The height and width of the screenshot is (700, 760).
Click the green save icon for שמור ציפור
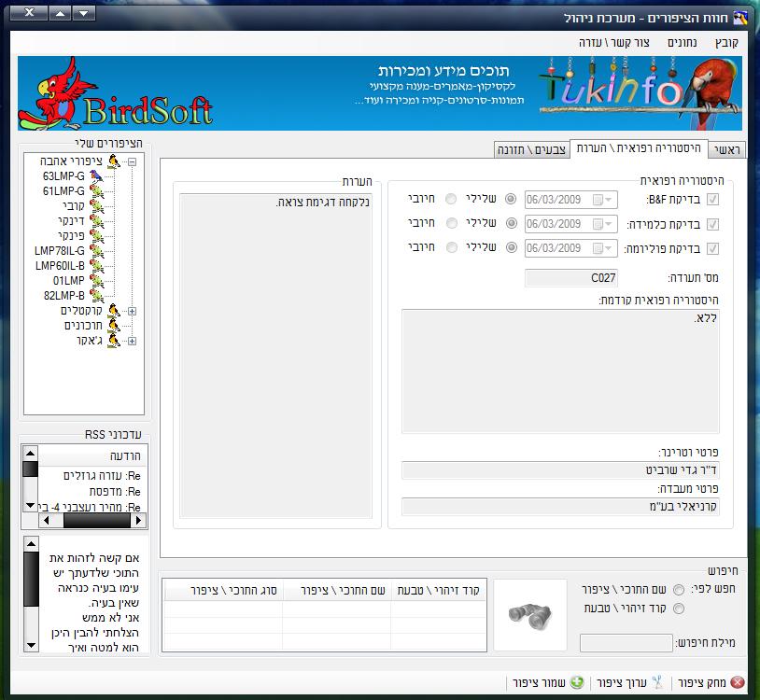click(x=577, y=682)
